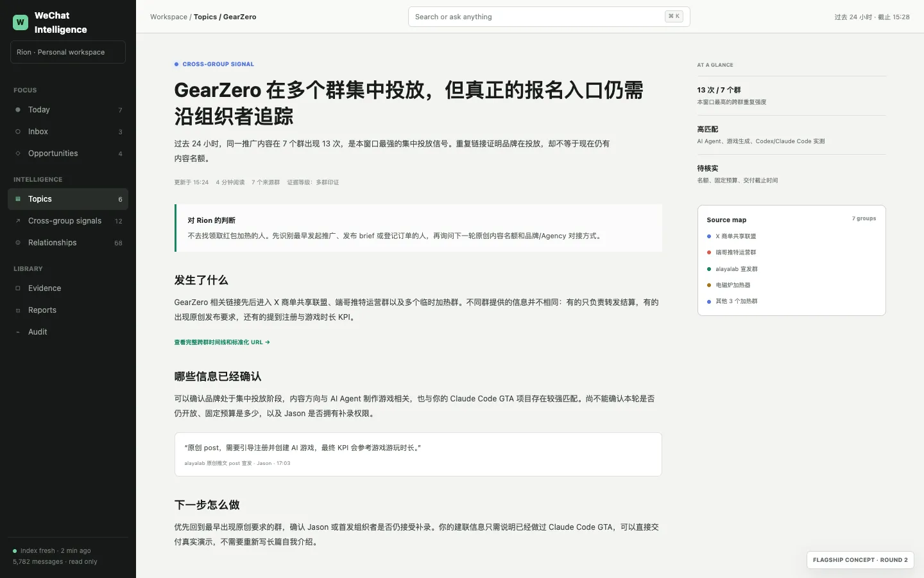Open Audit in Library
Screen dimensions: 924x578
click(x=68, y=332)
